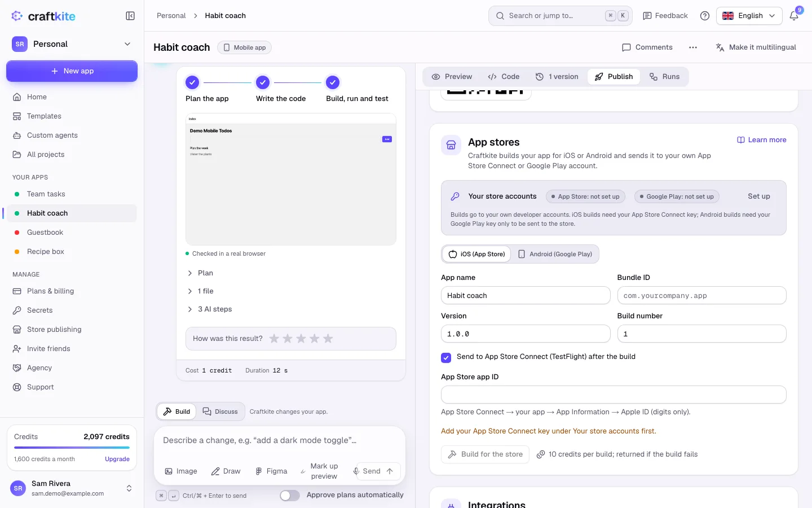
Task: Open English language dropdown
Action: (x=749, y=16)
